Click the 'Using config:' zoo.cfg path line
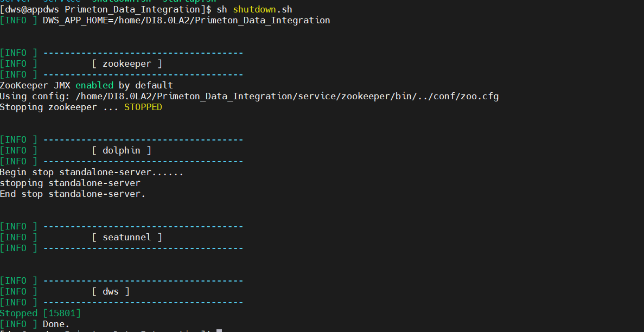644x332 pixels. click(x=250, y=96)
